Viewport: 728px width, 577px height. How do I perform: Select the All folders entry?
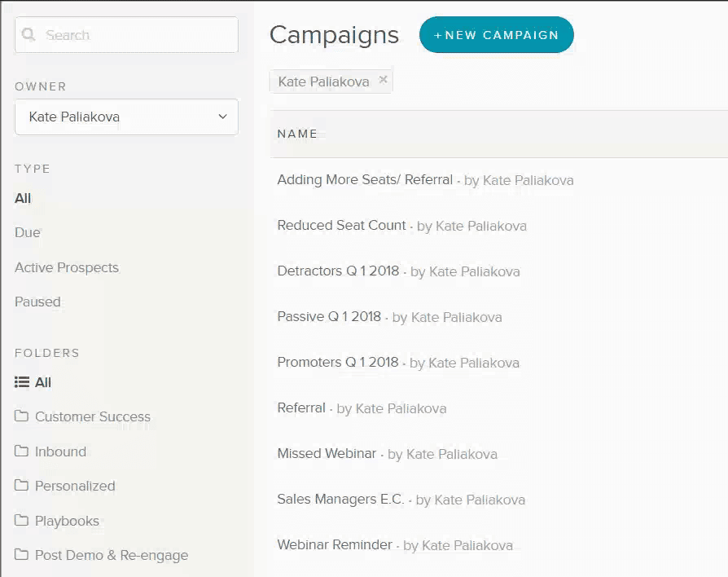pos(43,382)
